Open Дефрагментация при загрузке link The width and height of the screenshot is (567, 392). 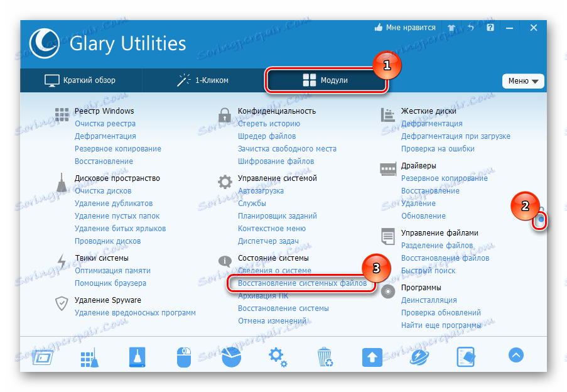[x=455, y=136]
